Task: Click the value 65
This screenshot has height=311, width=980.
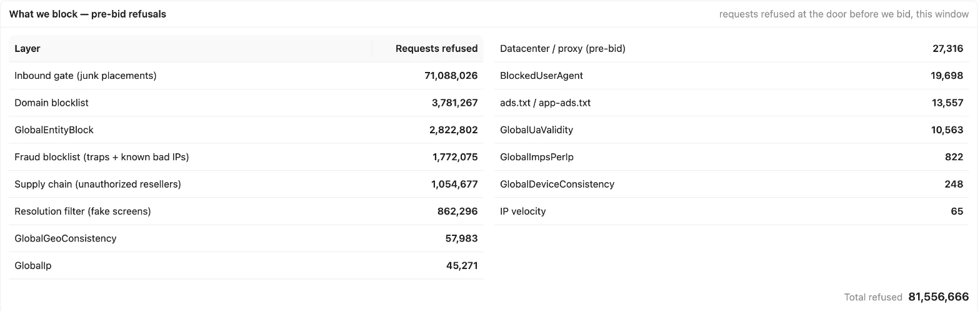Action: click(957, 212)
